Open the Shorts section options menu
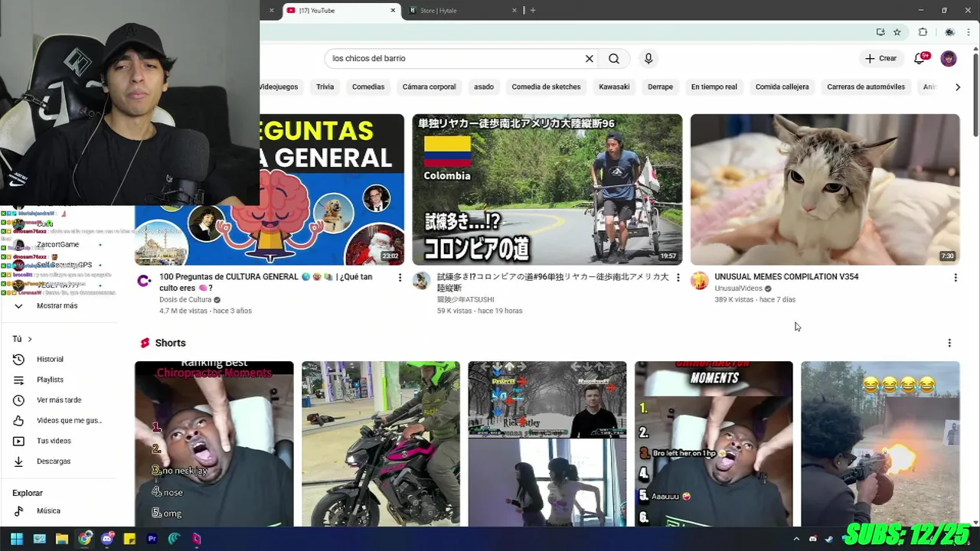The image size is (980, 551). pos(949,343)
